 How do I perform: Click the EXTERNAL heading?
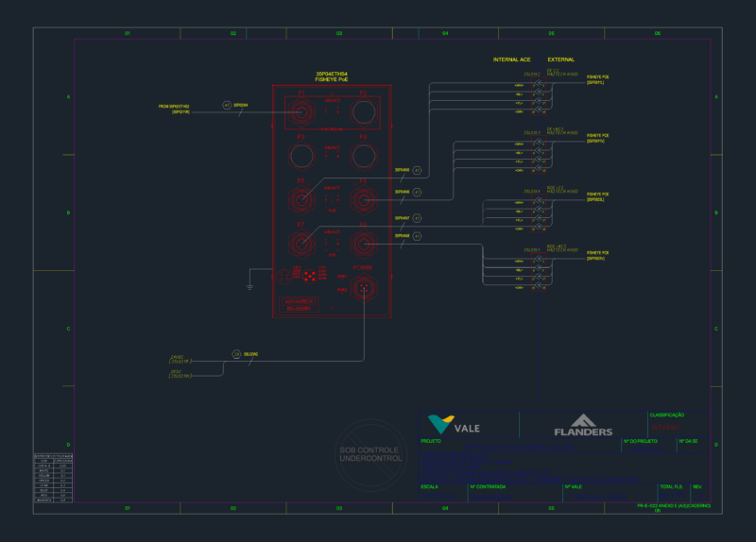[x=560, y=59]
